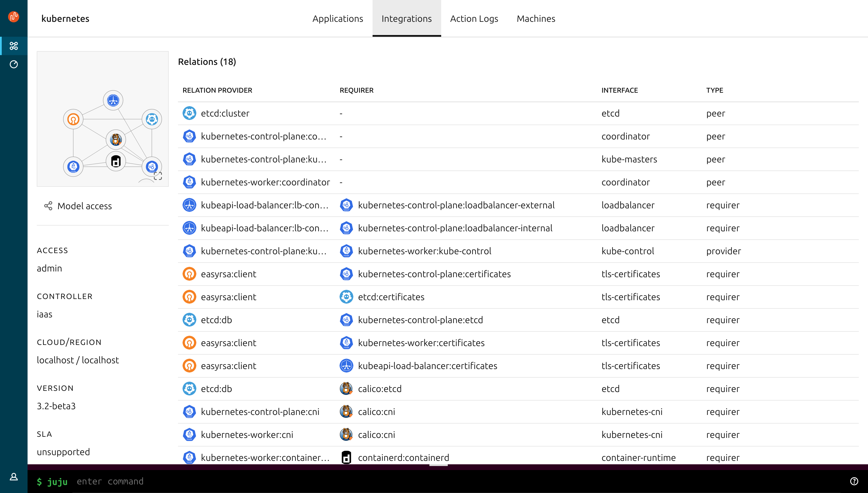Click the Relation Provider column header
The height and width of the screenshot is (493, 868).
pyautogui.click(x=217, y=90)
